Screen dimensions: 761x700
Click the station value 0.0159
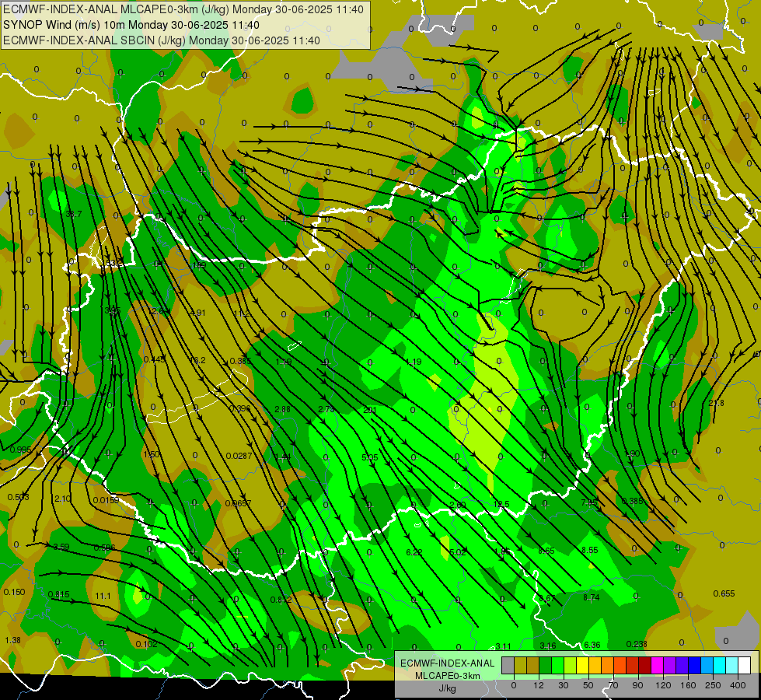pos(106,500)
